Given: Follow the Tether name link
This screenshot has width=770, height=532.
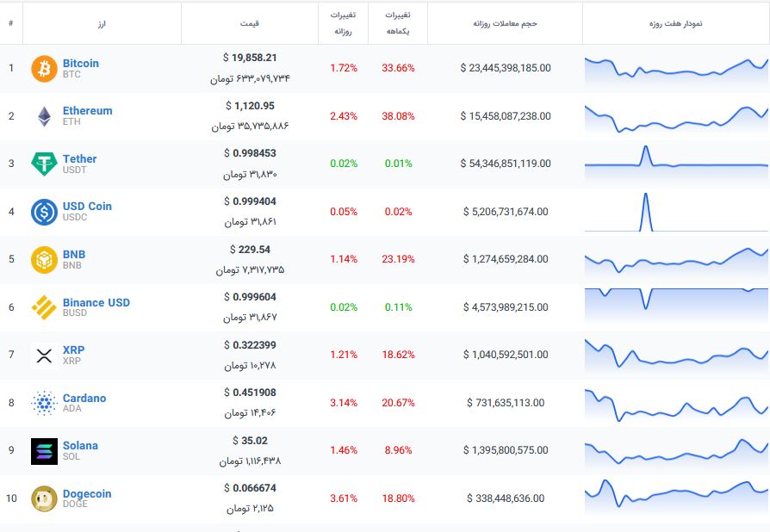Looking at the screenshot, I should click(79, 159).
